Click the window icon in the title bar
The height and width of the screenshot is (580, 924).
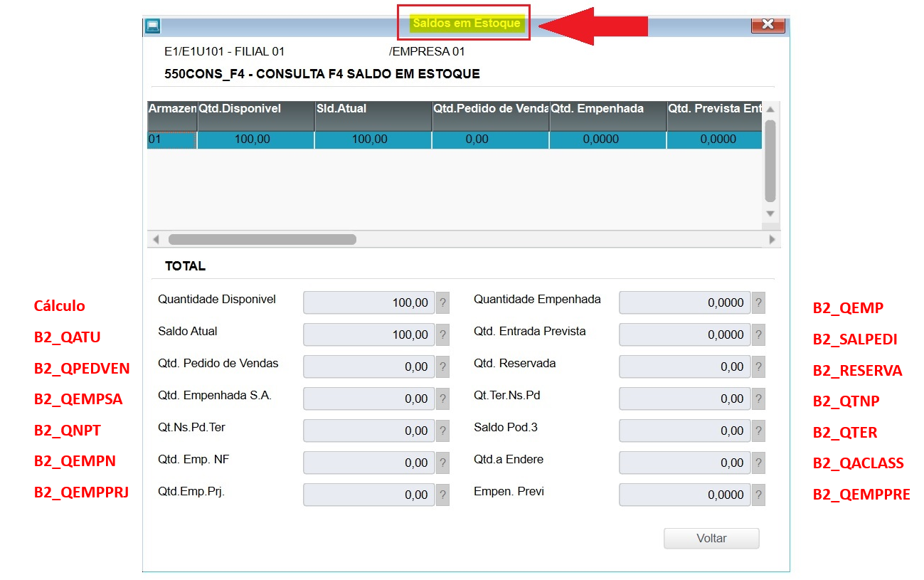tap(153, 26)
